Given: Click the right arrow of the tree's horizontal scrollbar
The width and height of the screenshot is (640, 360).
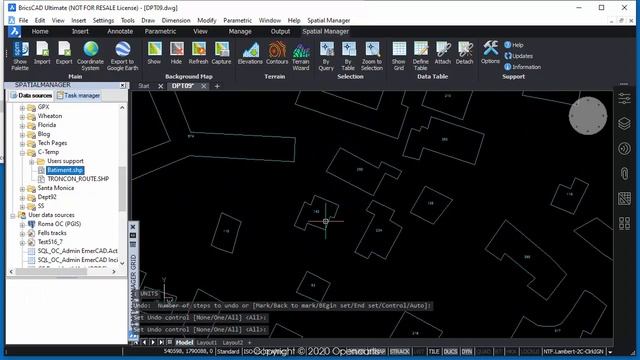Looking at the screenshot, I should pos(113,271).
